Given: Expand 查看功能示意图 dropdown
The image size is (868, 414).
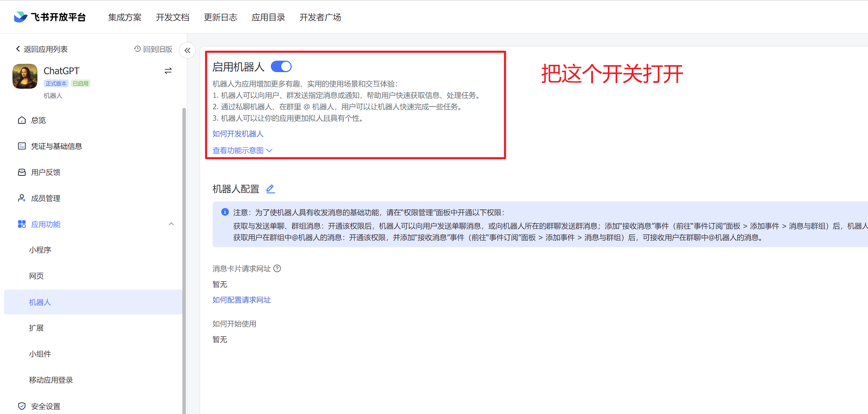Looking at the screenshot, I should pyautogui.click(x=242, y=150).
